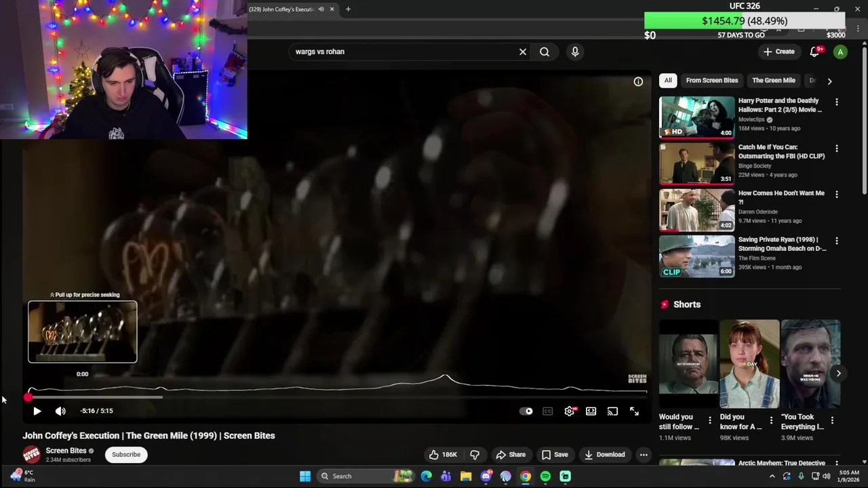Open options for How Comes He Don't video
Screen dimensions: 868x488
(x=837, y=195)
